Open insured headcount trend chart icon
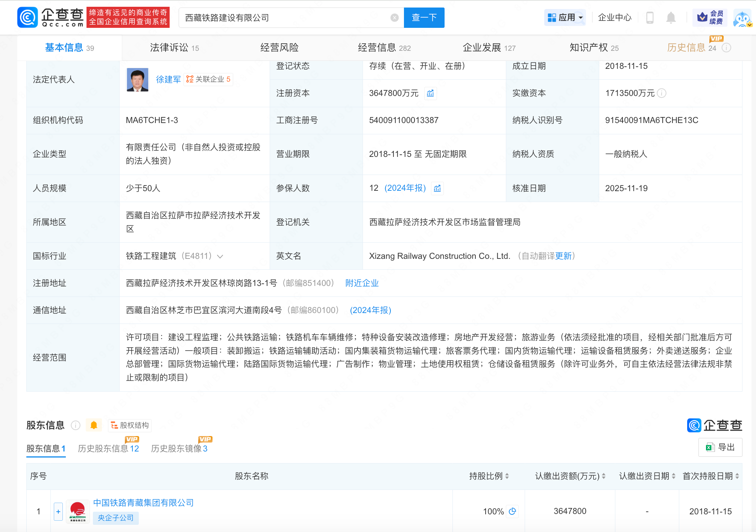 pos(437,188)
